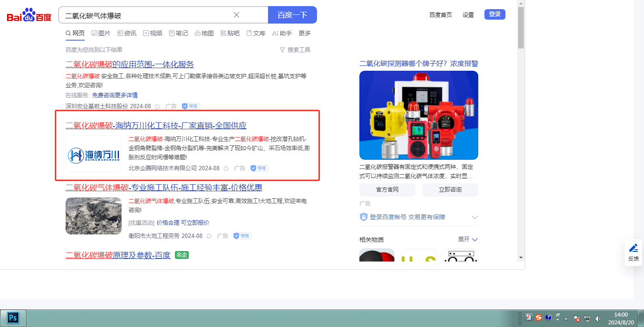Click the Sogou input method tray icon
The height and width of the screenshot is (327, 644).
pyautogui.click(x=539, y=318)
